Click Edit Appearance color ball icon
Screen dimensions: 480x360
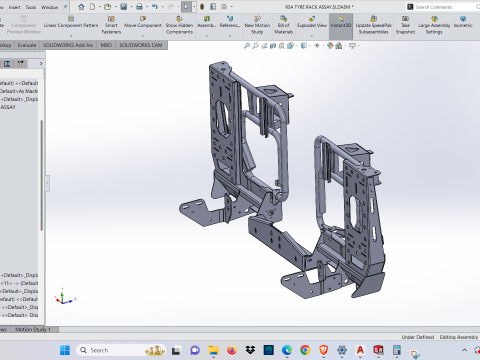coord(330,46)
